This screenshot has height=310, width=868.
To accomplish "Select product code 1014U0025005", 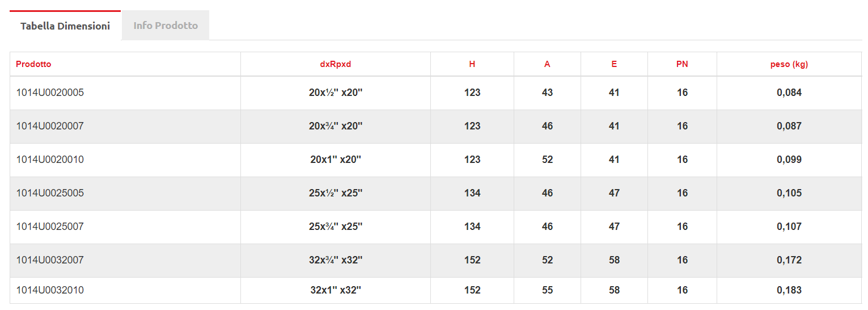I will tap(50, 193).
